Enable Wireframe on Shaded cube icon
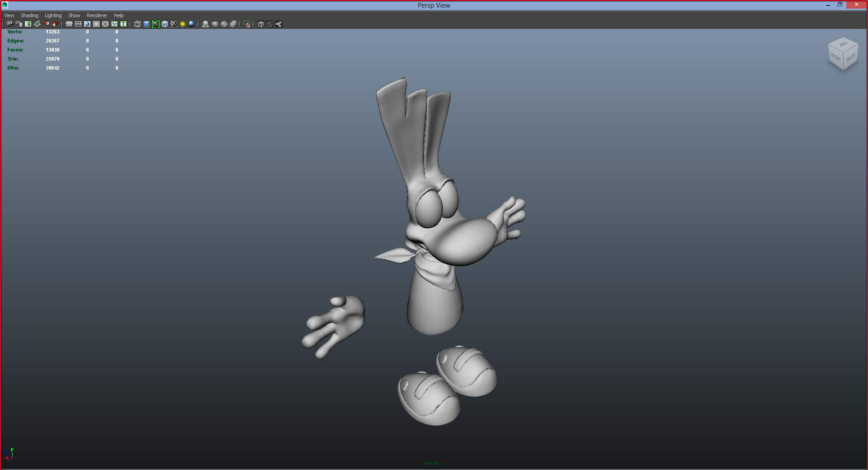The width and height of the screenshot is (868, 470). (x=165, y=24)
